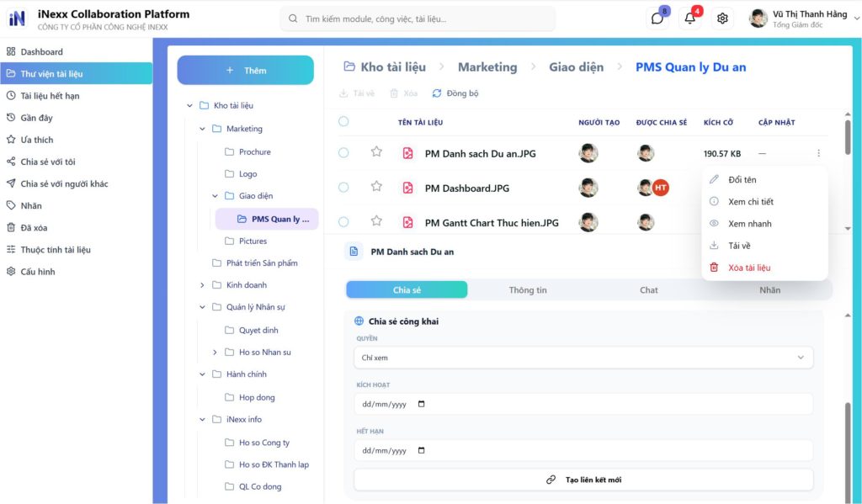
Task: Expand the Kinh doanh folder
Action: [202, 285]
